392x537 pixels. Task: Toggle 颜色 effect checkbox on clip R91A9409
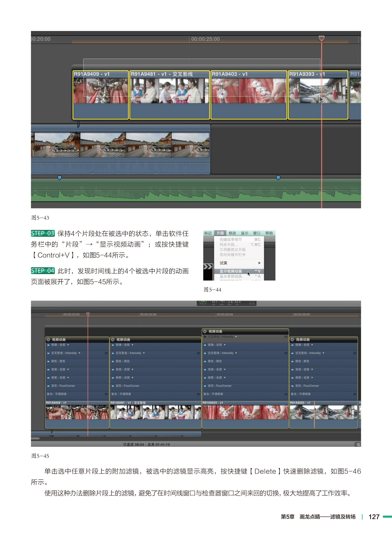coord(48,361)
